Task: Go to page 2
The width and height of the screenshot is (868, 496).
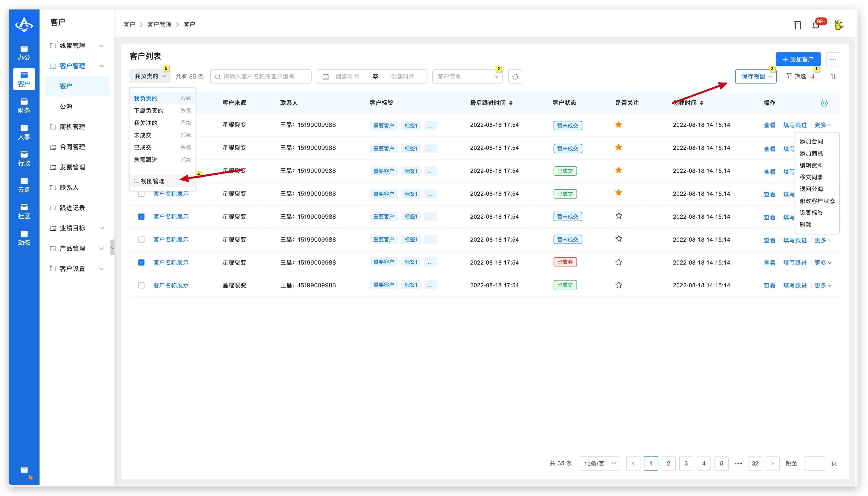Action: pyautogui.click(x=668, y=463)
